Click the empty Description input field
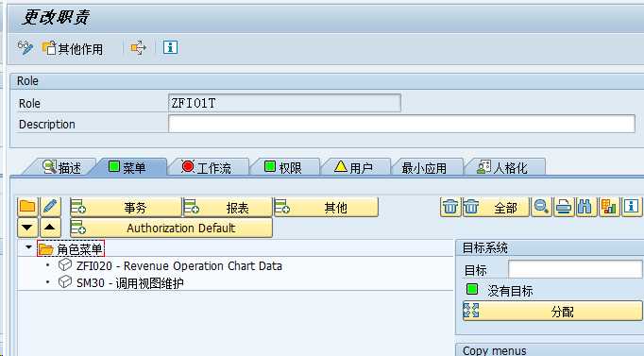644x356 pixels. tap(401, 124)
